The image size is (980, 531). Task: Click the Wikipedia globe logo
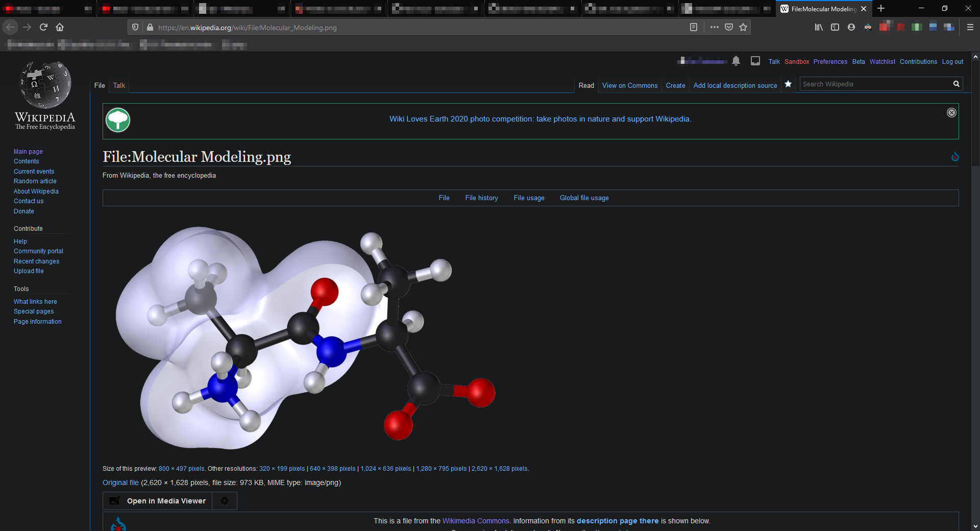pos(45,85)
